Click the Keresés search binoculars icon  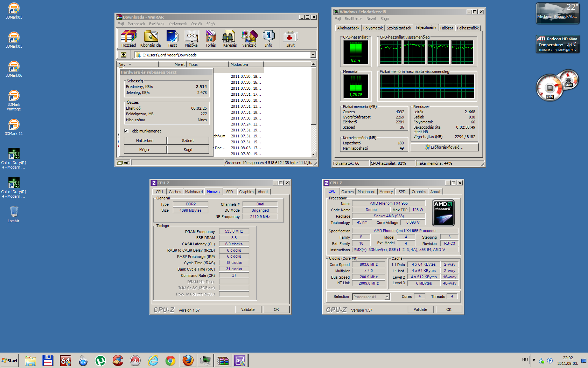pos(230,39)
